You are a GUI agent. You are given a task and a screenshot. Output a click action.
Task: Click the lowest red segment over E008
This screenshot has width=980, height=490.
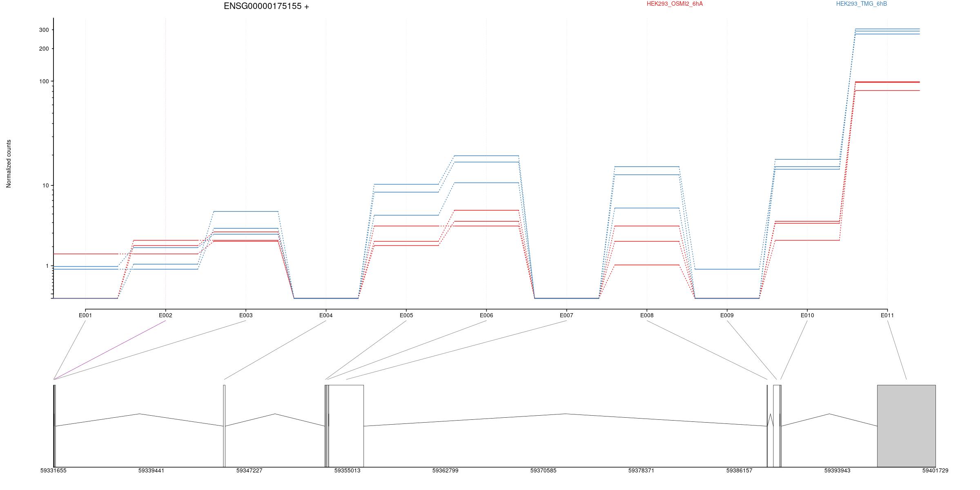[x=647, y=265]
